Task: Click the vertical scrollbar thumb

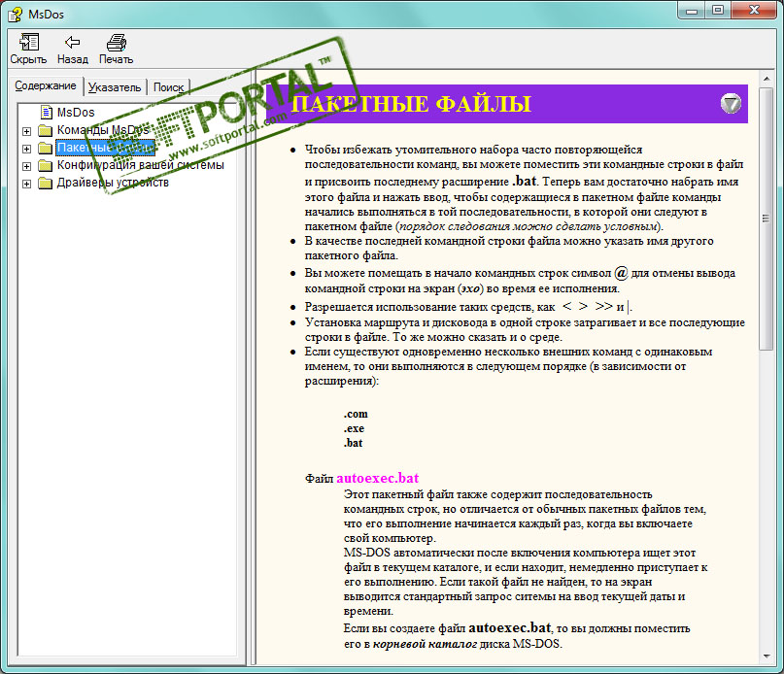Action: pyautogui.click(x=766, y=219)
